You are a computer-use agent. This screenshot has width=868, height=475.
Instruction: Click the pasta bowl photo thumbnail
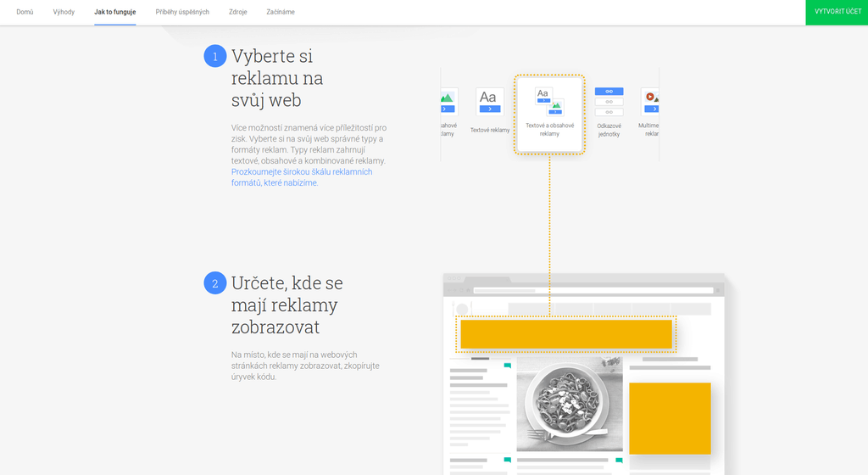[x=569, y=404]
